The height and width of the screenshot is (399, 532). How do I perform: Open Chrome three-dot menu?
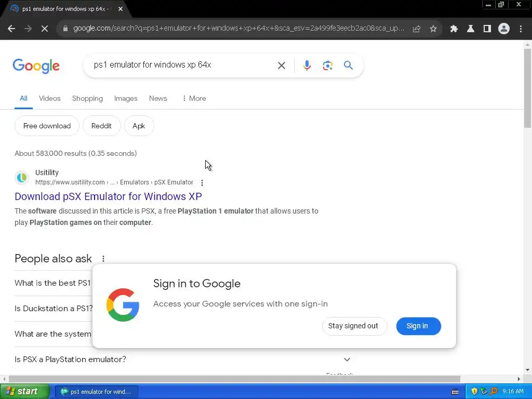click(x=521, y=29)
